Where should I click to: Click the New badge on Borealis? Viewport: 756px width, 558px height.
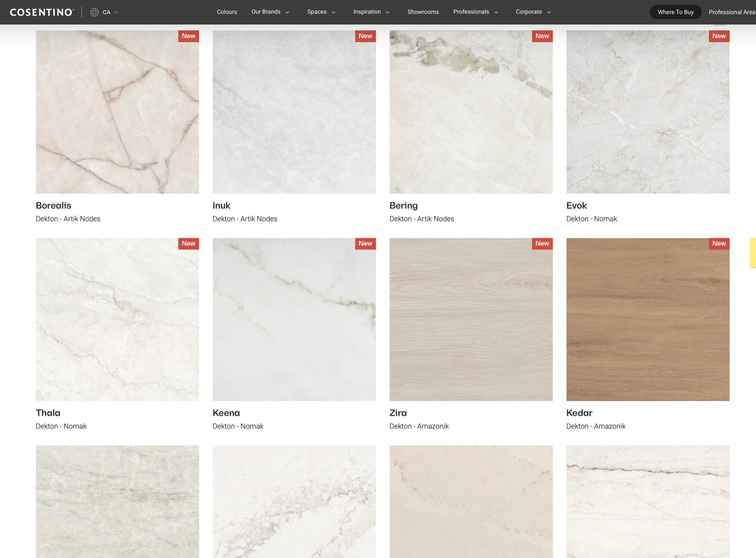point(189,36)
